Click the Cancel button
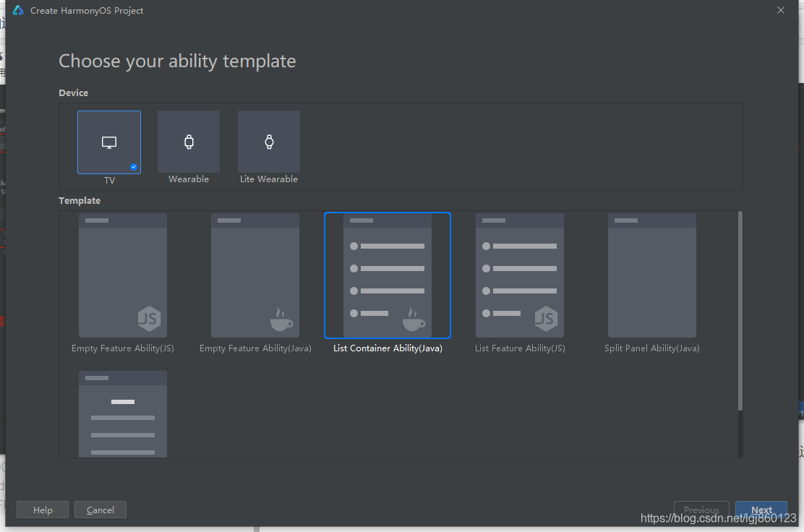Viewport: 804px width, 532px height. (100, 510)
